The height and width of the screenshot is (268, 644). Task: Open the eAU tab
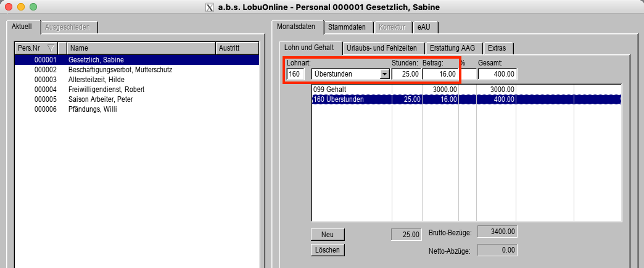[x=424, y=27]
